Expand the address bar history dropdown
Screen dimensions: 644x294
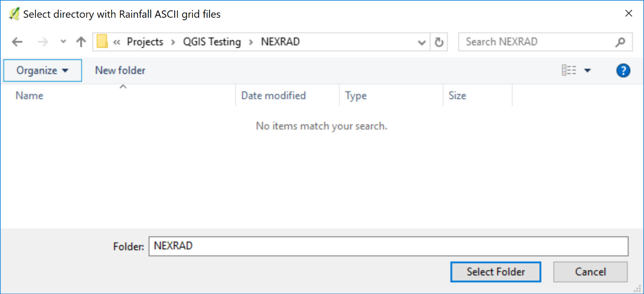click(x=421, y=42)
